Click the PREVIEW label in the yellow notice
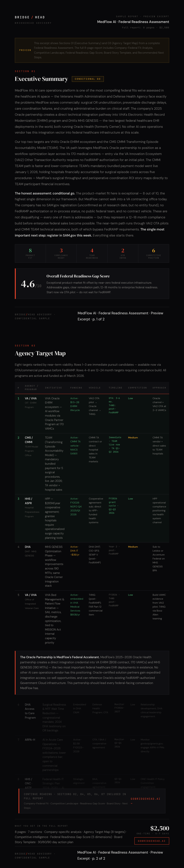This screenshot has height=868, width=184. click(x=25, y=50)
